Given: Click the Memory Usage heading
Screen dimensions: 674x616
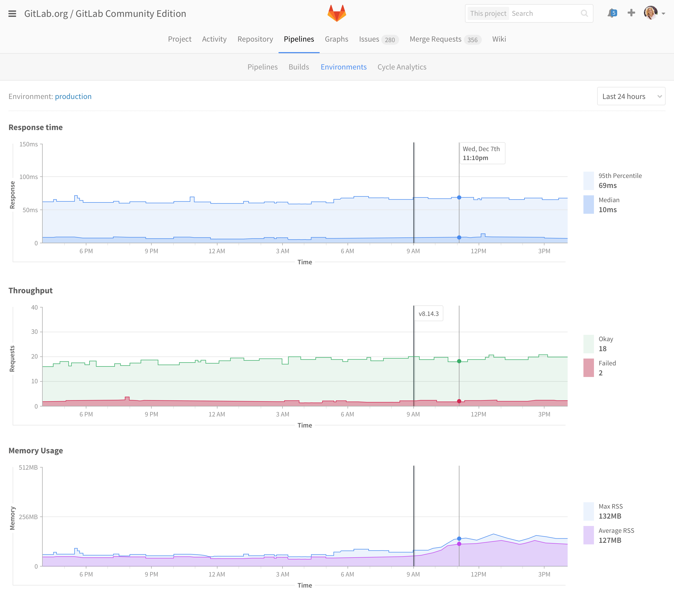Looking at the screenshot, I should pos(36,451).
